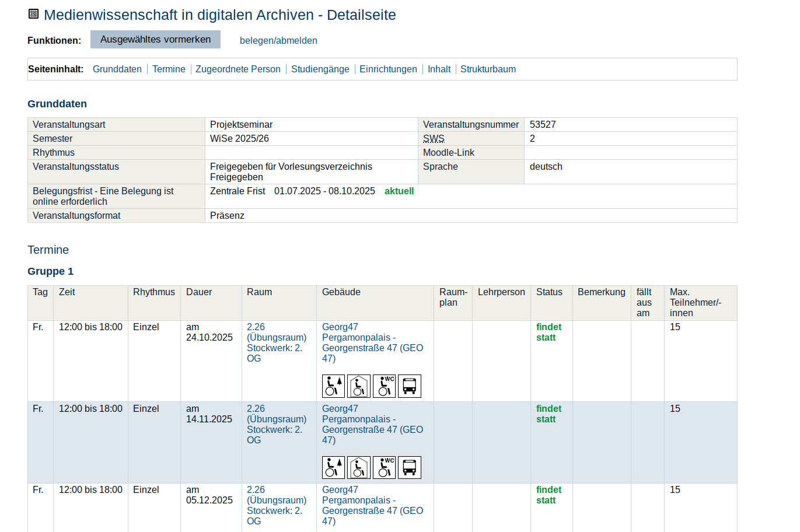Open the Strukturbaum section link
800x532 pixels.
point(488,69)
